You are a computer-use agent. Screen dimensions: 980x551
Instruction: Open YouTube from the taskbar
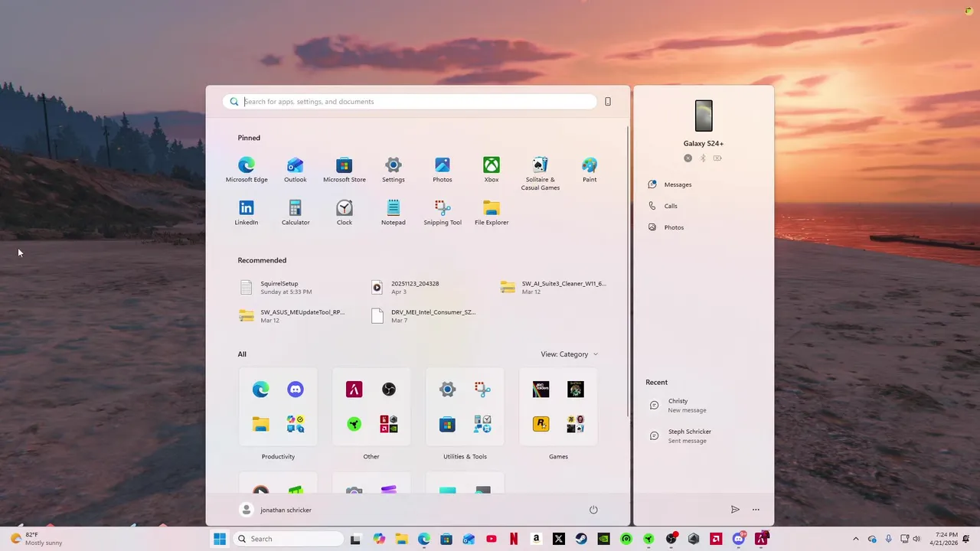(492, 539)
